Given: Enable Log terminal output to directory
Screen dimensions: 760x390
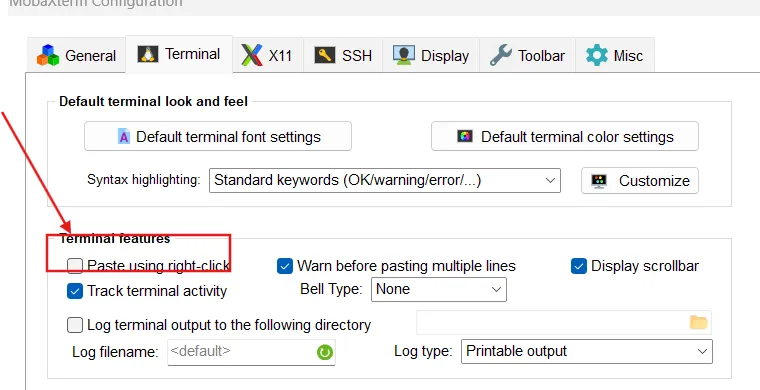Looking at the screenshot, I should pyautogui.click(x=75, y=325).
